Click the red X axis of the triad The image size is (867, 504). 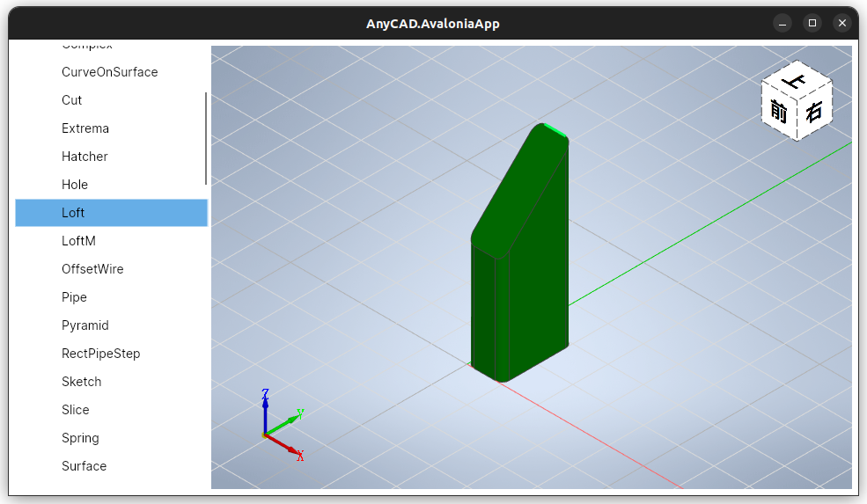pyautogui.click(x=284, y=445)
